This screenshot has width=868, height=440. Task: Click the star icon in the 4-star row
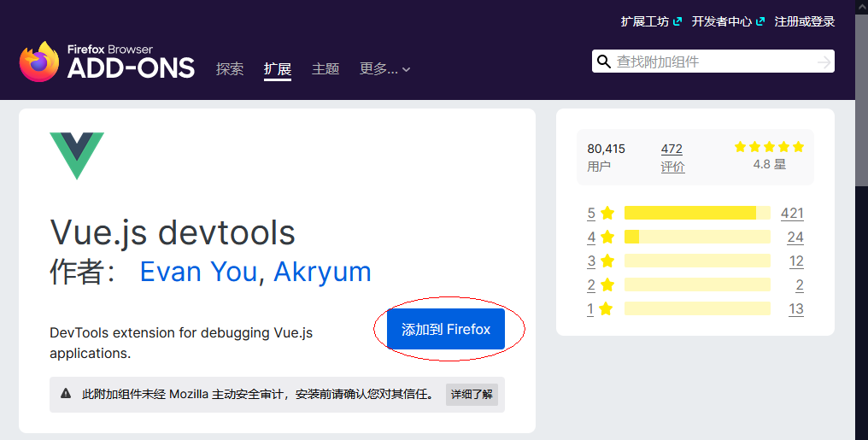pyautogui.click(x=607, y=237)
